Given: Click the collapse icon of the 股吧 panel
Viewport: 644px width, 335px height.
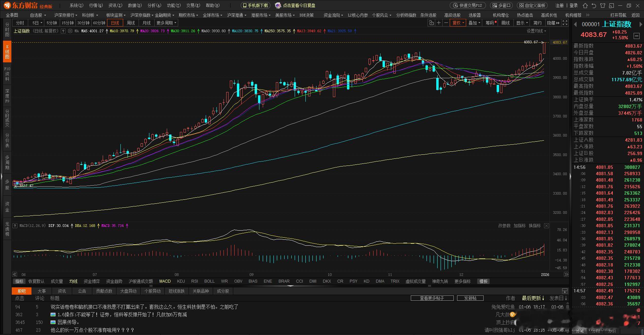Looking at the screenshot, I should (565, 291).
